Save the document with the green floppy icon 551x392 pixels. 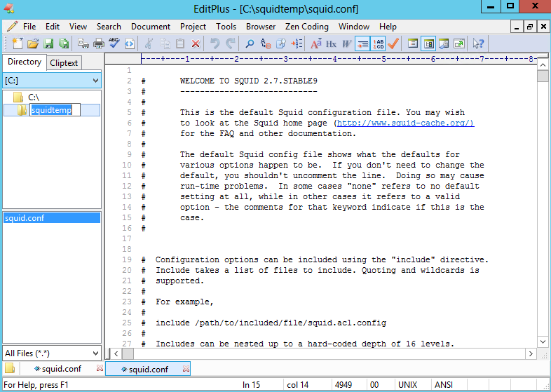point(48,43)
